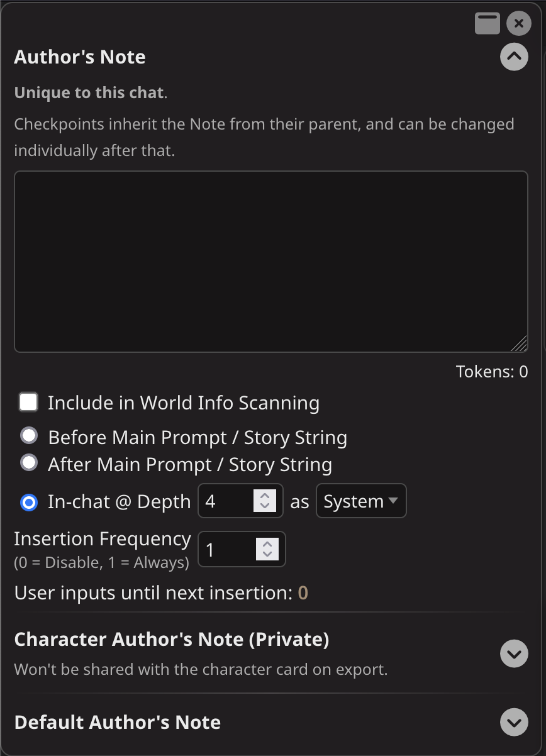This screenshot has width=546, height=756.
Task: Click the Character Author's Note (Private) heading
Action: click(x=172, y=640)
